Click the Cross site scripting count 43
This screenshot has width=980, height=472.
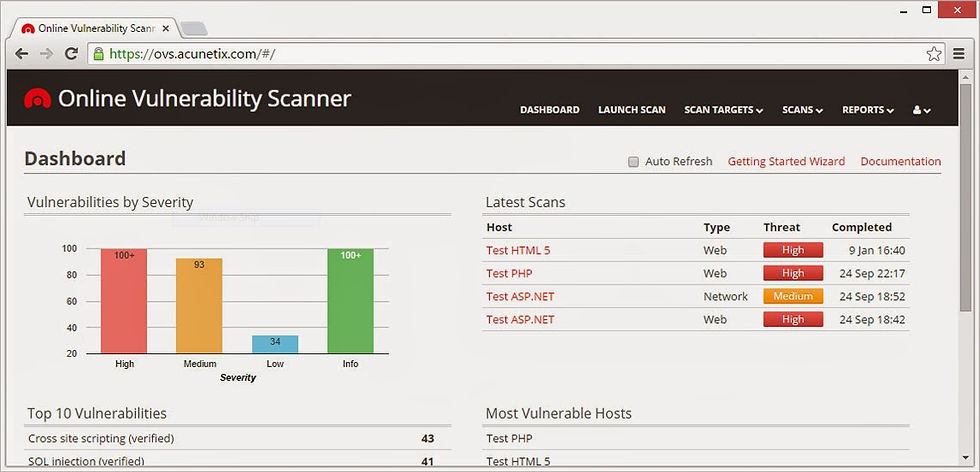[428, 439]
